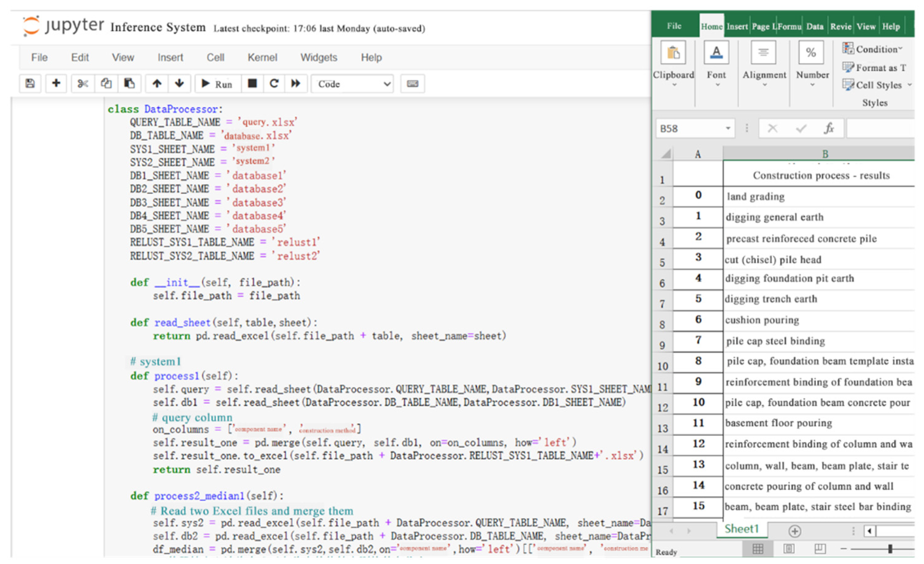This screenshot has width=924, height=564.
Task: Click the Excel insert function fx icon
Action: tap(829, 129)
